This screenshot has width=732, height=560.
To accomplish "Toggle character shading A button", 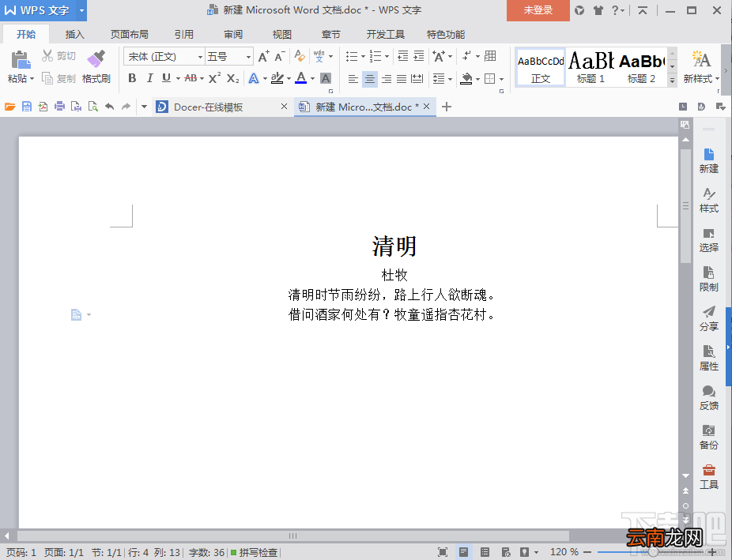I will pyautogui.click(x=326, y=78).
